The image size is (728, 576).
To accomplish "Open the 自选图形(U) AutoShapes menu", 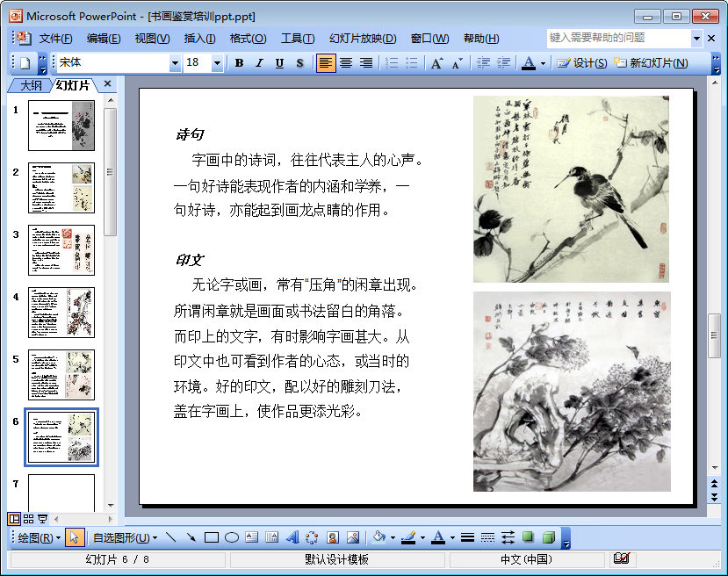I will (125, 537).
